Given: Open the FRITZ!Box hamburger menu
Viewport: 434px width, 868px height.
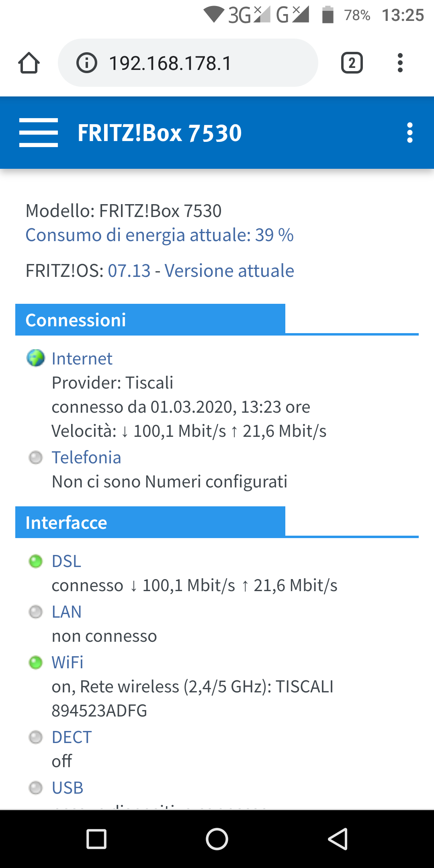Looking at the screenshot, I should [x=39, y=133].
